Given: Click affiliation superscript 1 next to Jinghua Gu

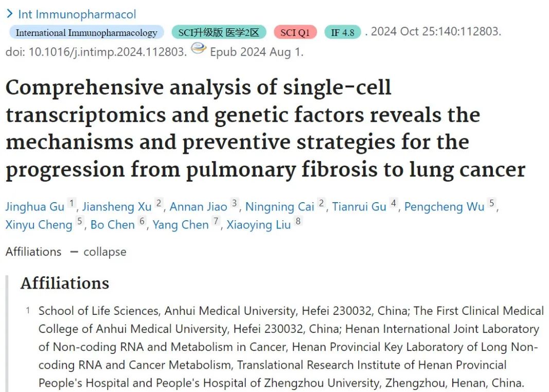Looking at the screenshot, I should [x=72, y=203].
